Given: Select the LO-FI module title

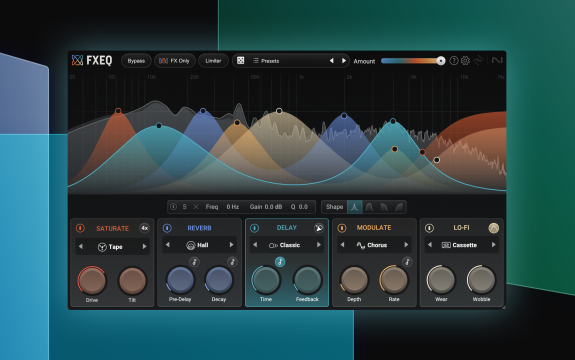Looking at the screenshot, I should pyautogui.click(x=461, y=228).
